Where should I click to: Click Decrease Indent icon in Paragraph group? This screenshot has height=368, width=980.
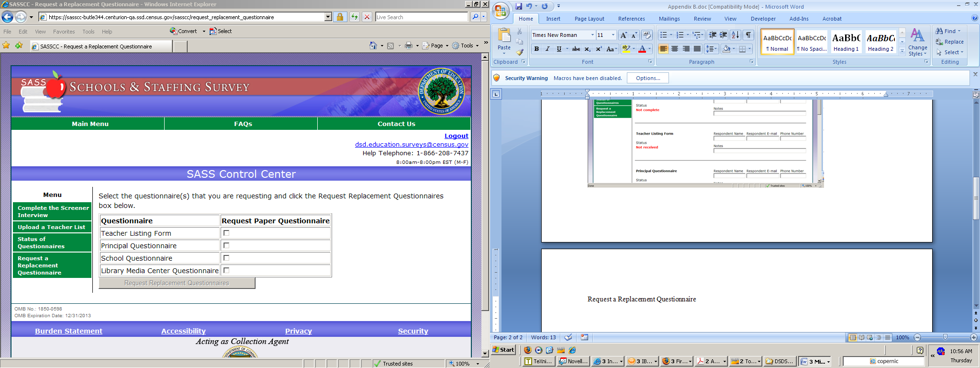713,35
